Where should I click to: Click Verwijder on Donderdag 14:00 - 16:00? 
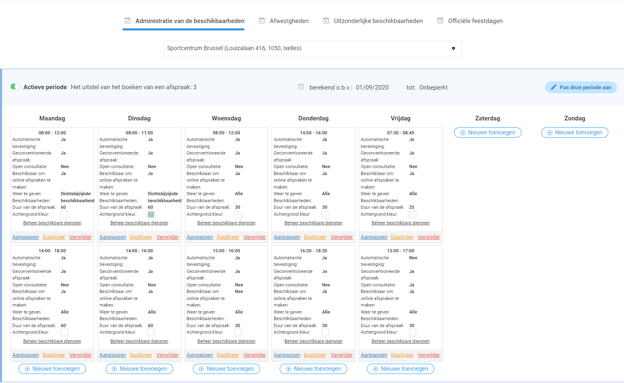pyautogui.click(x=342, y=237)
